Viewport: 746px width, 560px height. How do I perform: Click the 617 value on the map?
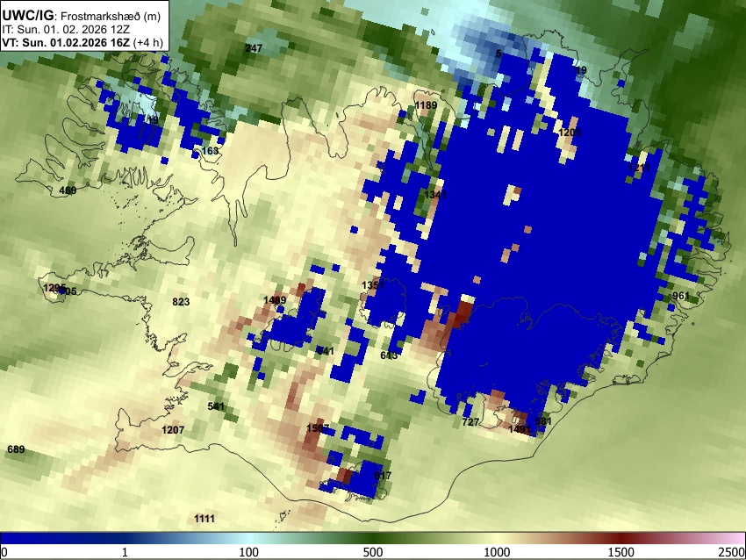pos(383,476)
